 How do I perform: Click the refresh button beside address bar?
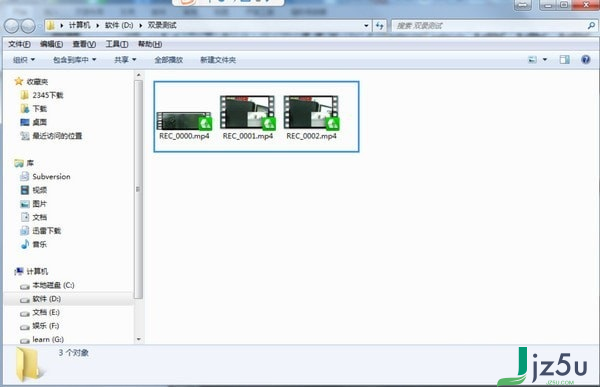pos(380,26)
